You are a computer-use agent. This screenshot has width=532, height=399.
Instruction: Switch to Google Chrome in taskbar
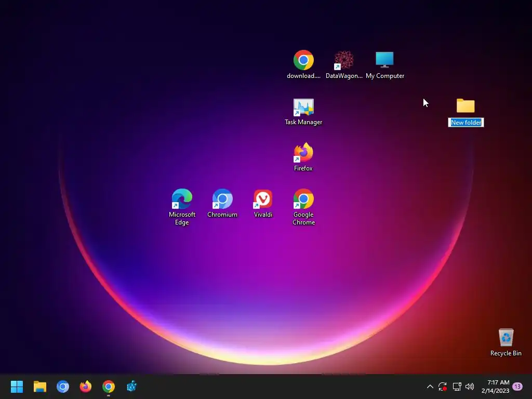tap(109, 387)
